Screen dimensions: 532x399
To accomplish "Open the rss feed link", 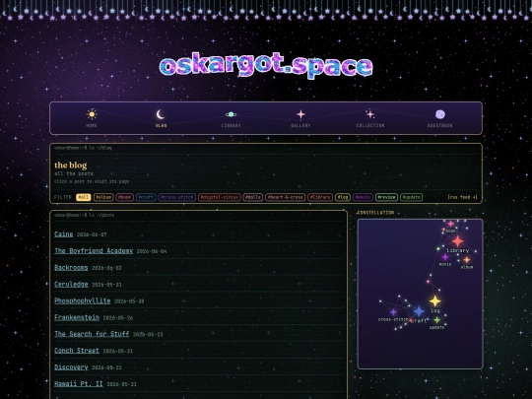I will tap(462, 197).
